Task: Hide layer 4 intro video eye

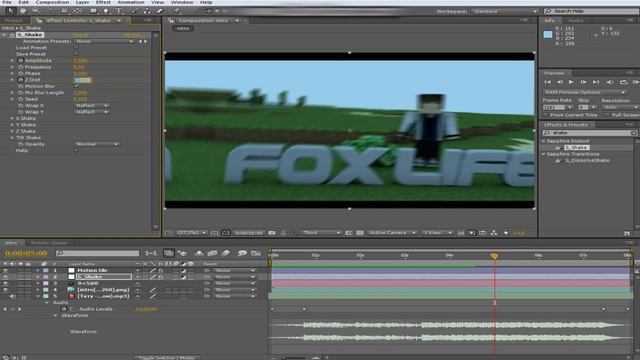Action: 5,290
